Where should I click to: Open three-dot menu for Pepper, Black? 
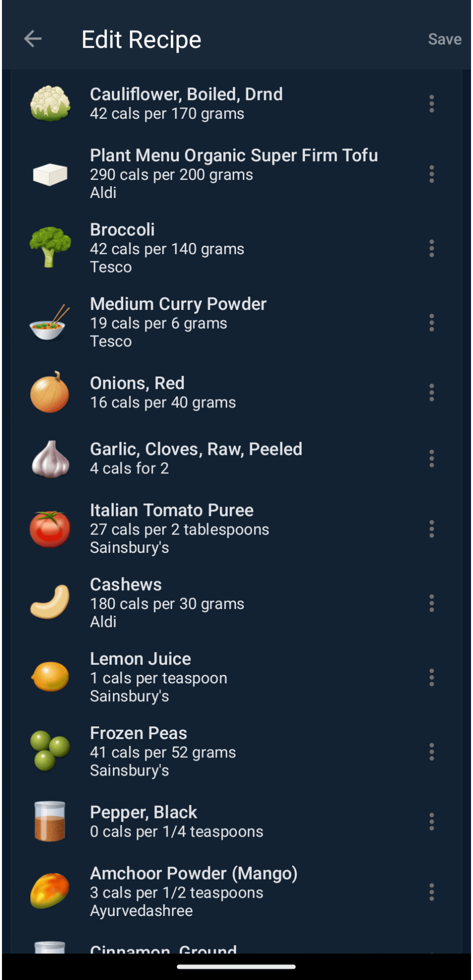click(x=432, y=821)
